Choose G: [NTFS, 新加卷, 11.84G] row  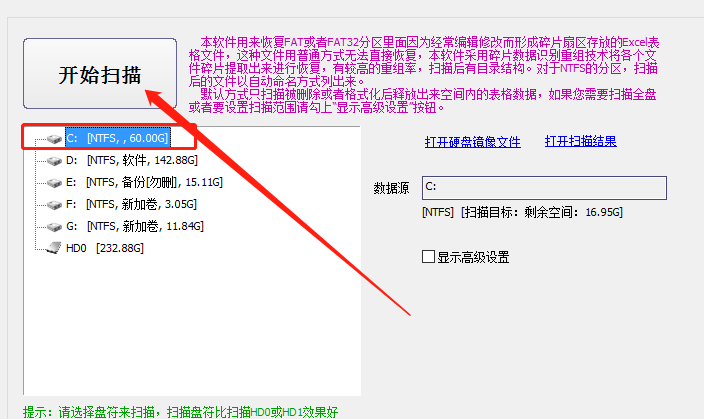coord(135,226)
